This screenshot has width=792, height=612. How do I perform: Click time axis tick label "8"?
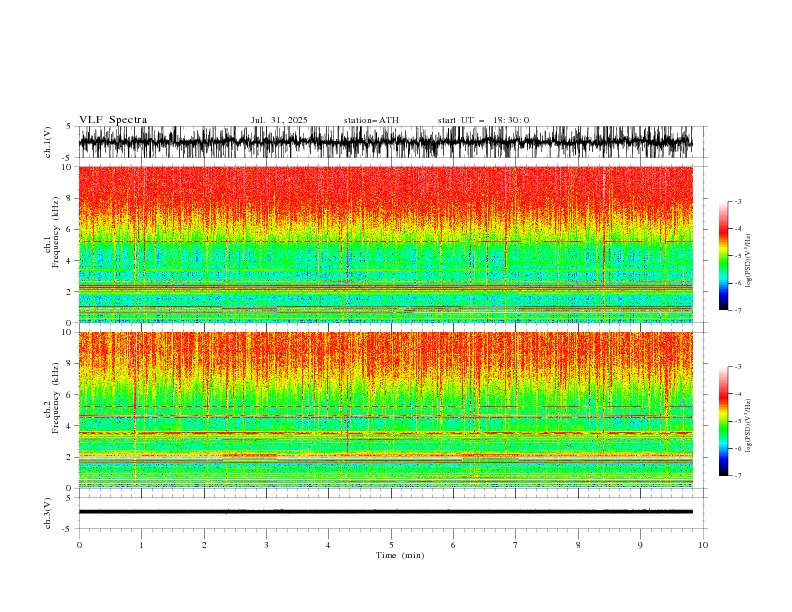578,545
